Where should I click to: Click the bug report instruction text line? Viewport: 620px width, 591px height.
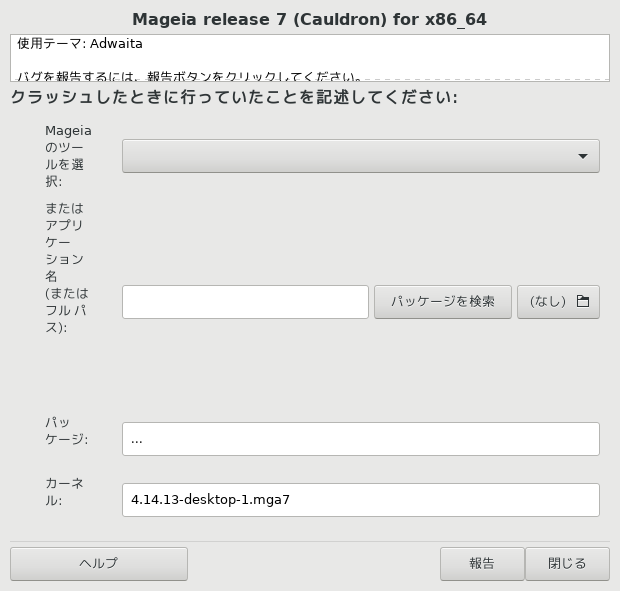(189, 76)
